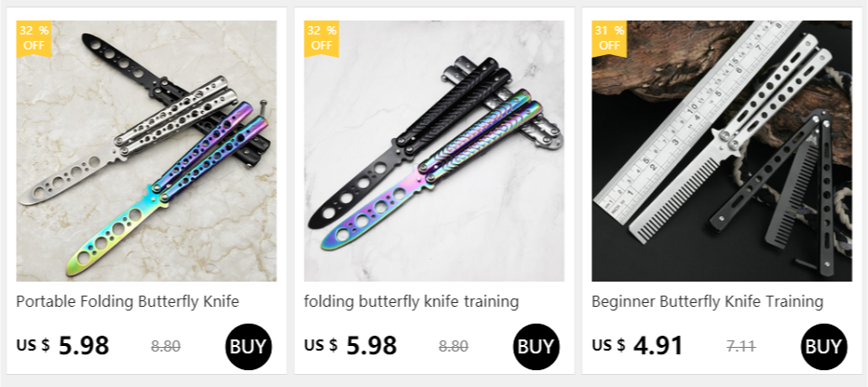Image resolution: width=868 pixels, height=387 pixels.
Task: Tap the BUY button for the US $4.91 item
Action: click(x=824, y=347)
